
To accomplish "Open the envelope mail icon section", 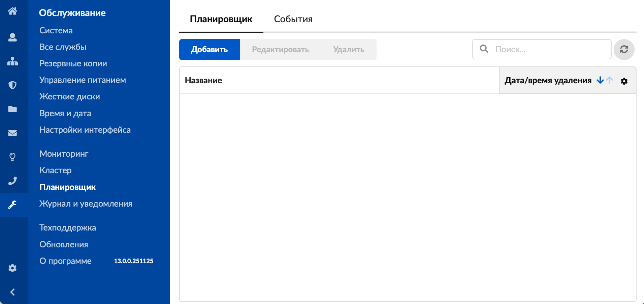I will click(12, 133).
